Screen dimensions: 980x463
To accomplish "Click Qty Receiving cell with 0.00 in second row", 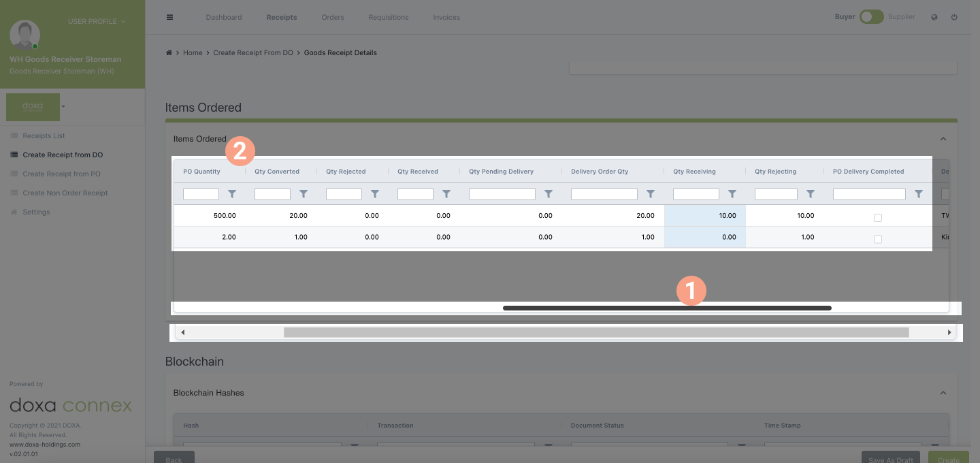I will pyautogui.click(x=705, y=237).
